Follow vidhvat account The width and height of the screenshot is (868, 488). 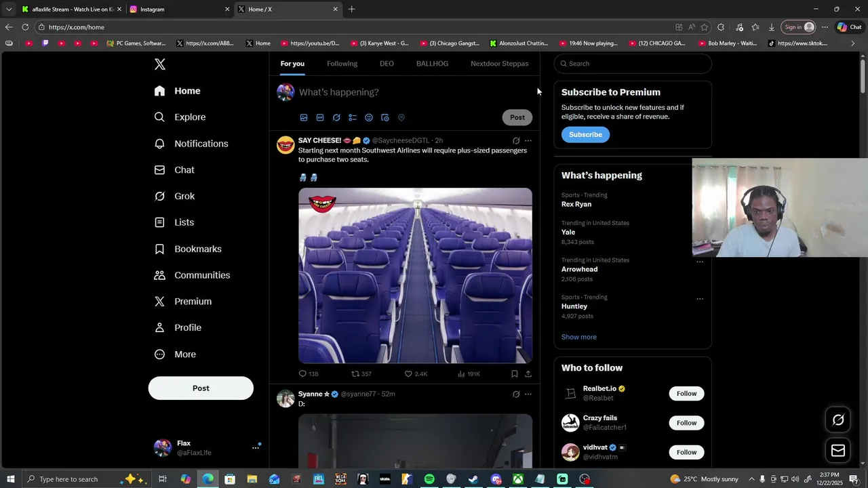[x=686, y=452]
